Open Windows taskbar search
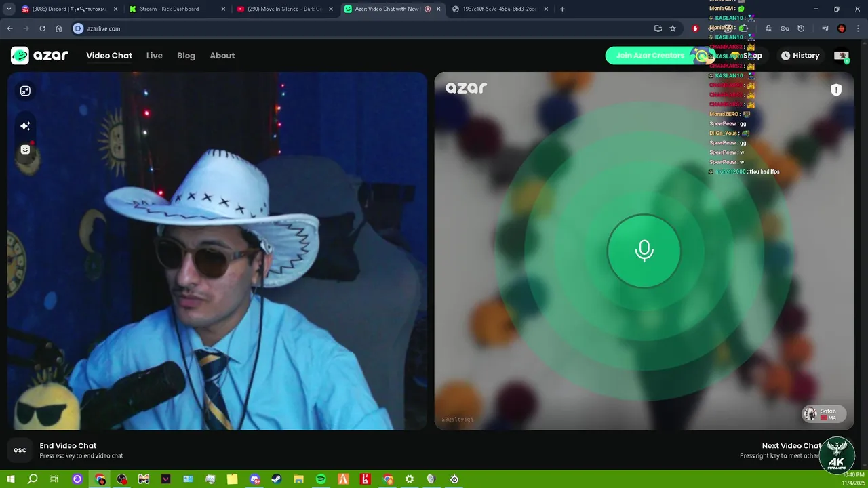 pyautogui.click(x=33, y=479)
